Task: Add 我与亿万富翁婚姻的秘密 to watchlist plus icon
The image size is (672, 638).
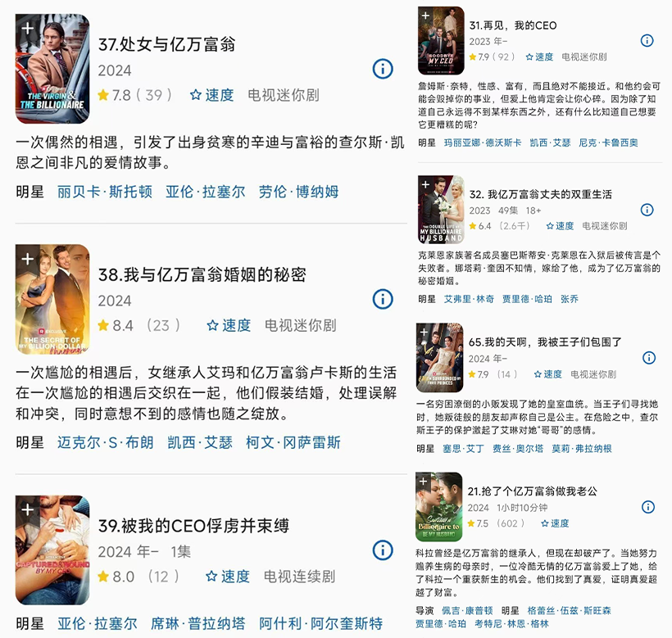Action: (x=28, y=259)
